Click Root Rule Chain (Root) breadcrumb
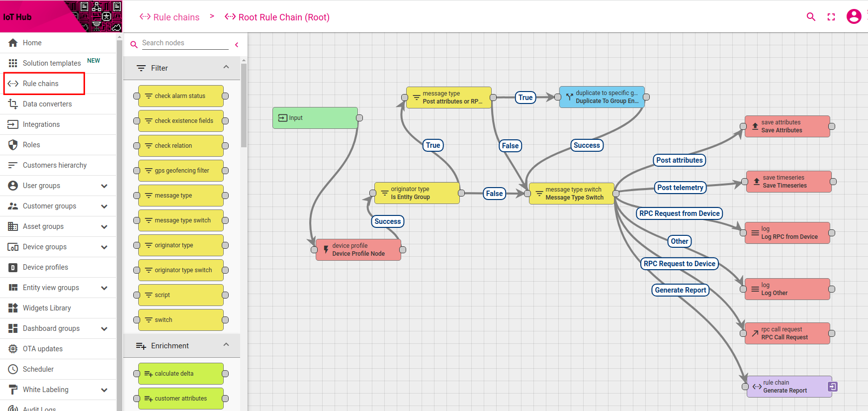The image size is (868, 411). (277, 17)
